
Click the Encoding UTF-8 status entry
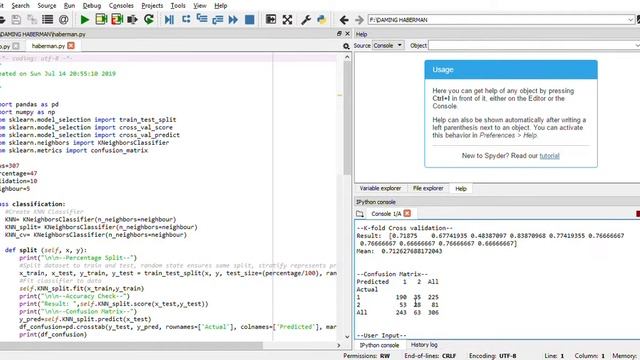click(x=492, y=356)
